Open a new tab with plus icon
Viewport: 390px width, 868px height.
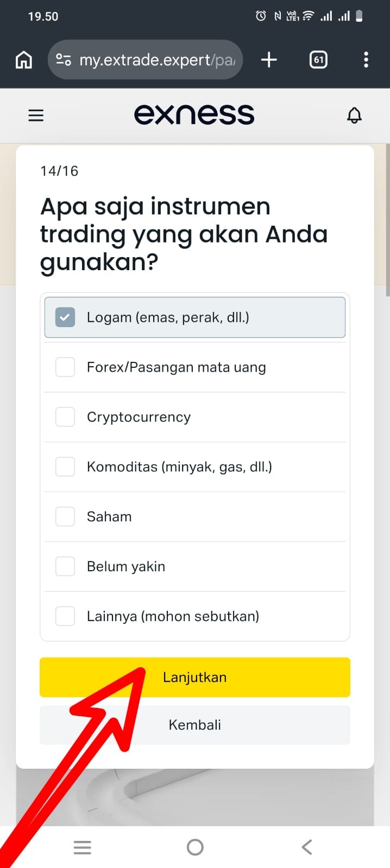[x=269, y=60]
